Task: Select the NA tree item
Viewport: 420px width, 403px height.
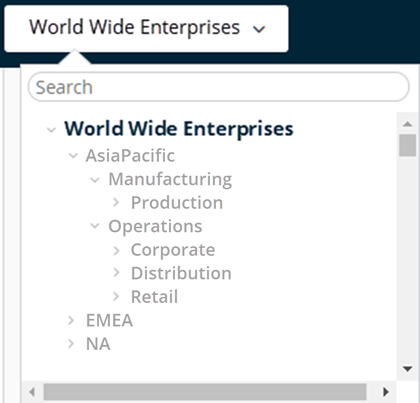Action: [x=98, y=344]
